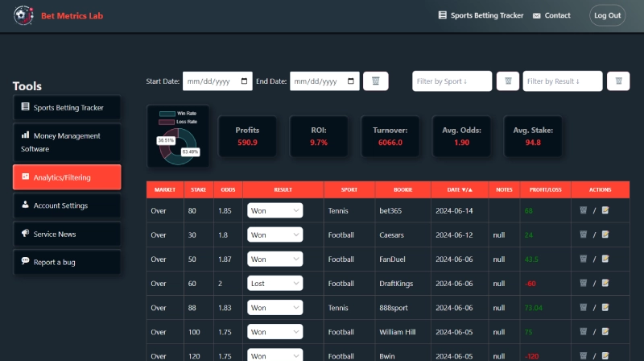Open Sports Betting Tracker header link

481,15
